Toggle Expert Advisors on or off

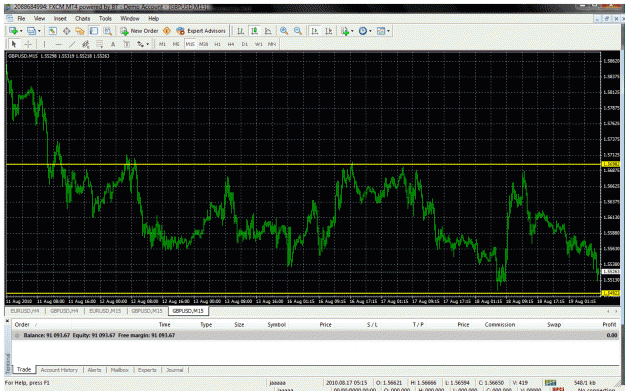tap(201, 31)
